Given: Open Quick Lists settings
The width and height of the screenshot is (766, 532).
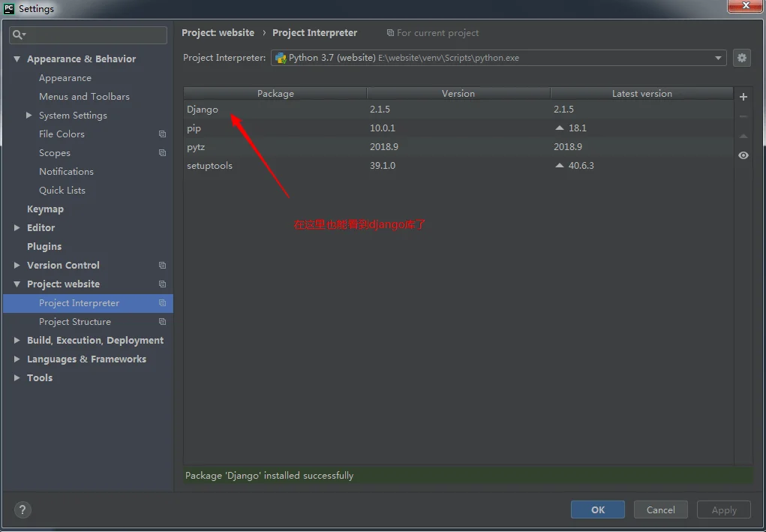Looking at the screenshot, I should click(x=62, y=190).
